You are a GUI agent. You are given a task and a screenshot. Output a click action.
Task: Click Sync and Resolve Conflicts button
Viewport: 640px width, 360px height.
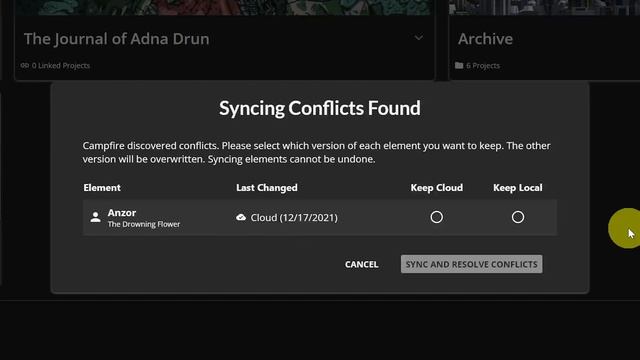click(471, 264)
